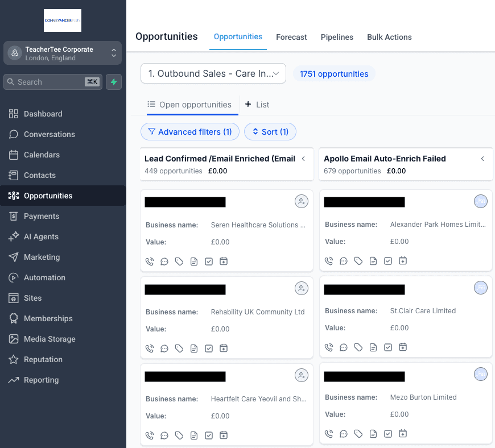Click owner avatar on Alexander Park Homes card
The width and height of the screenshot is (495, 448).
(481, 201)
